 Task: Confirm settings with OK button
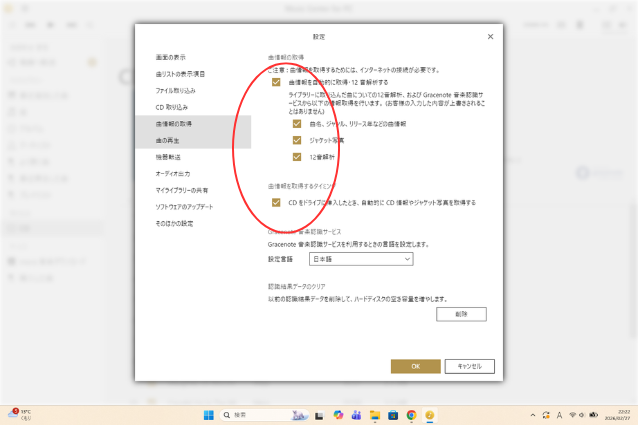point(415,366)
